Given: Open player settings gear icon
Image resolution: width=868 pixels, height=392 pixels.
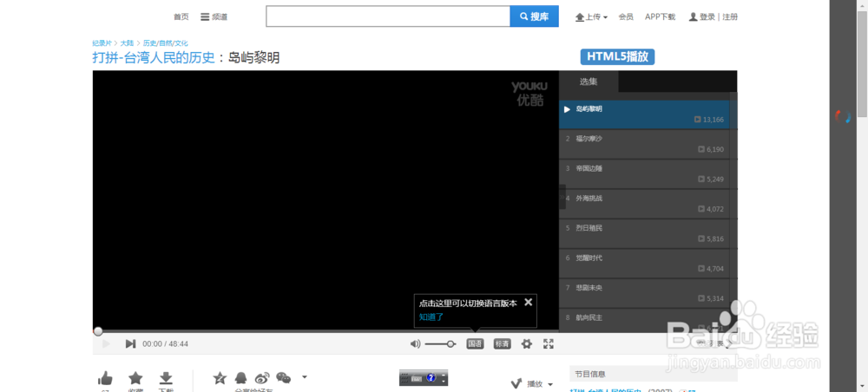Looking at the screenshot, I should pos(527,344).
